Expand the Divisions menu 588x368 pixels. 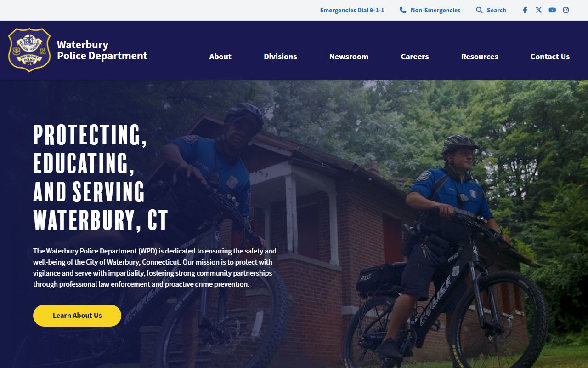pyautogui.click(x=280, y=57)
